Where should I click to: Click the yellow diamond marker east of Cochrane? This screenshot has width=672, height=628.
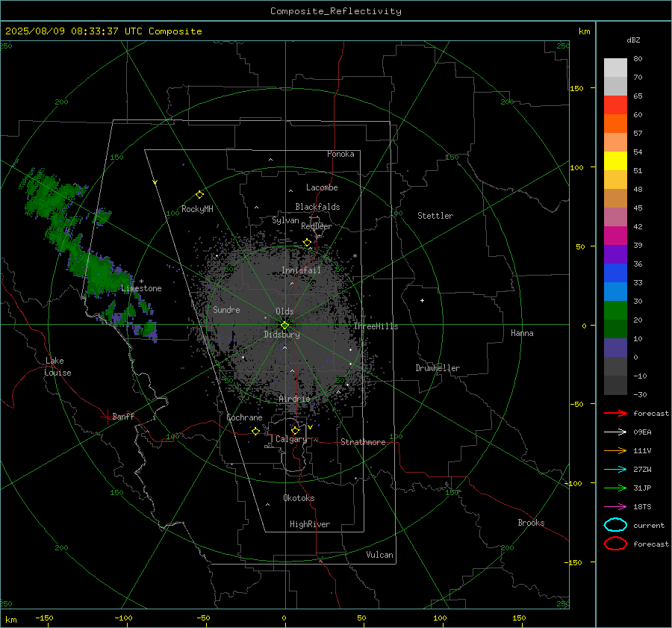[255, 431]
